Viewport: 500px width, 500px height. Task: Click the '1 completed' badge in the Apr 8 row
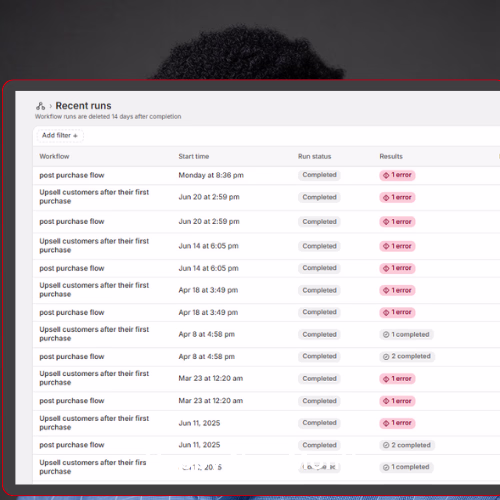(x=406, y=335)
